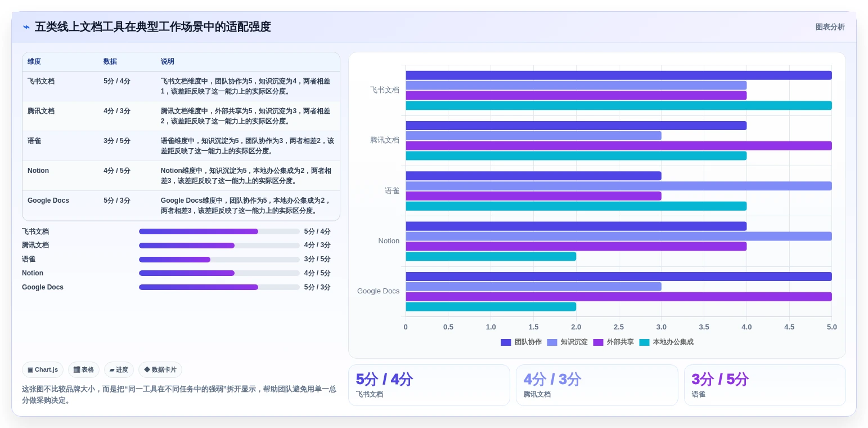Click the 飞书文档 团队协作 bar in the chart
Viewport: 868px width, 428px height.
(x=619, y=75)
